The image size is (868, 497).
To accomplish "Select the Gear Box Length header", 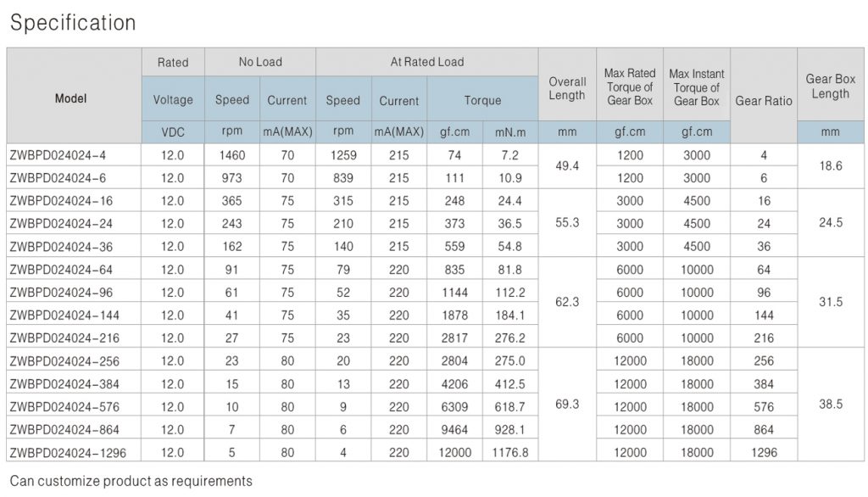I will pos(830,86).
